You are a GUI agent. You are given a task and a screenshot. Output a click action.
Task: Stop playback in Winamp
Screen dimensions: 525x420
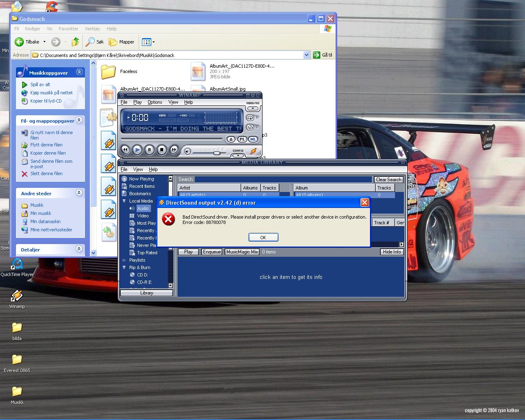162,150
